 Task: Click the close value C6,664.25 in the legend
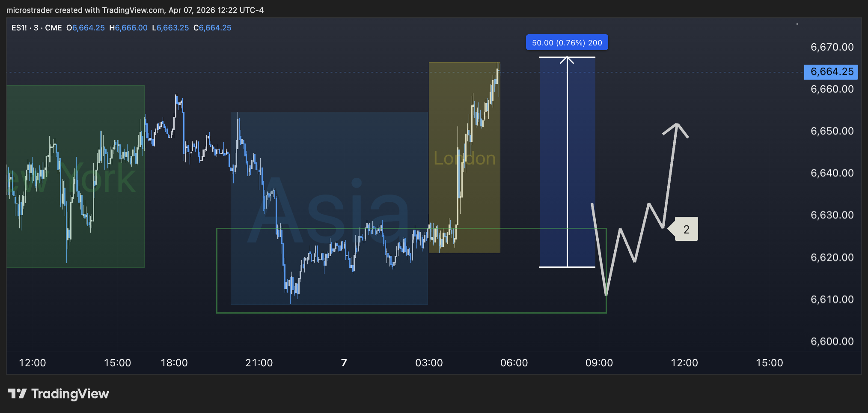tap(212, 28)
